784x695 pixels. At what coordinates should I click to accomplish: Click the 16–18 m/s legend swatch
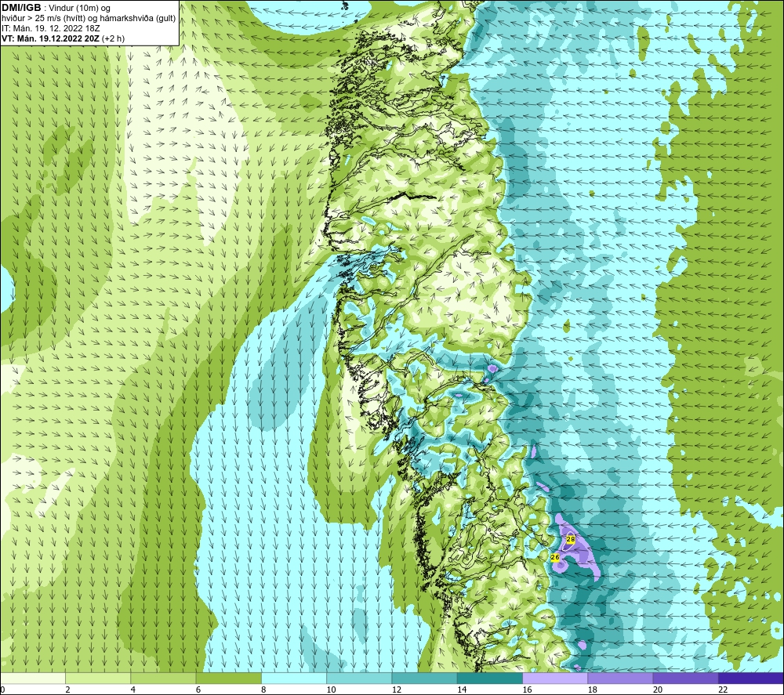[x=555, y=678]
